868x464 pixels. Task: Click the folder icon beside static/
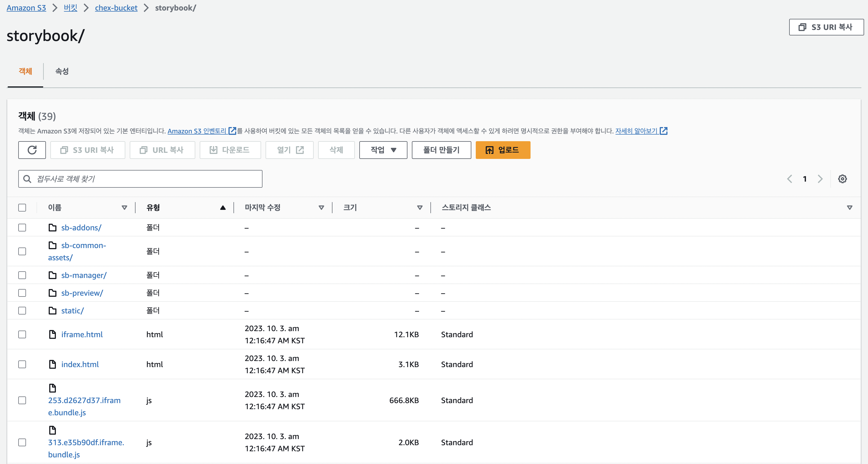pyautogui.click(x=53, y=311)
